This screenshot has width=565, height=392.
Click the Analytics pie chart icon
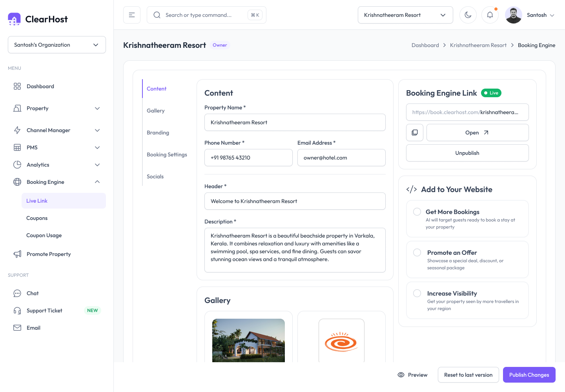pyautogui.click(x=17, y=165)
